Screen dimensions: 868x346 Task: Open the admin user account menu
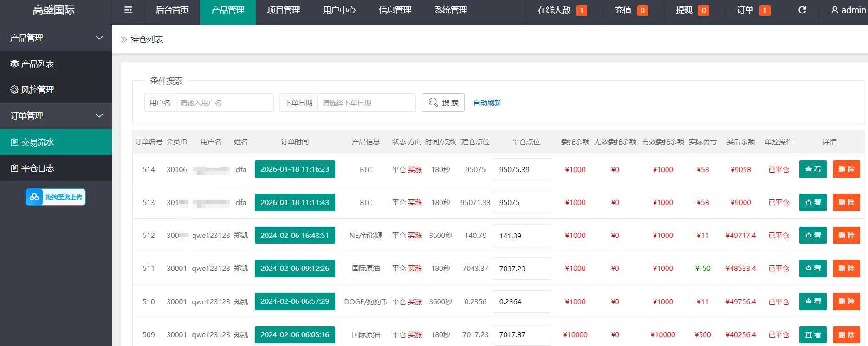[x=848, y=10]
